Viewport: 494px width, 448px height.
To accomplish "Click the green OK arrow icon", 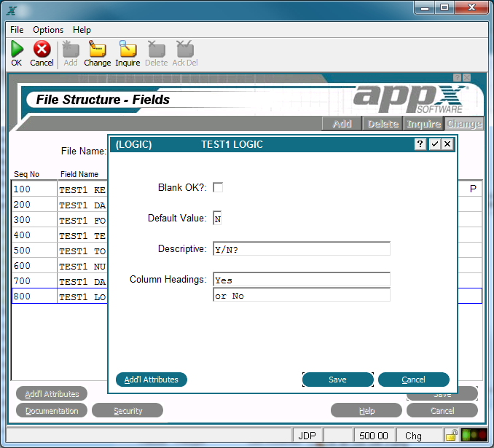I will pos(17,49).
